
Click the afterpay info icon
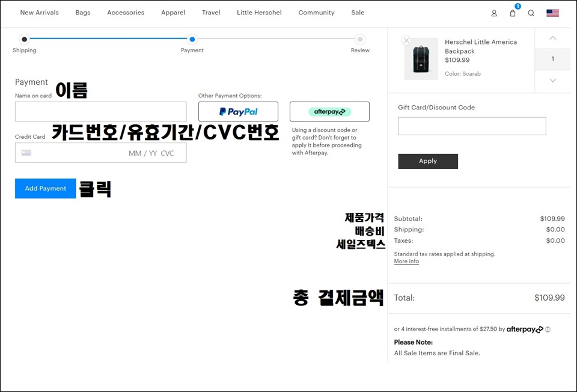point(548,329)
